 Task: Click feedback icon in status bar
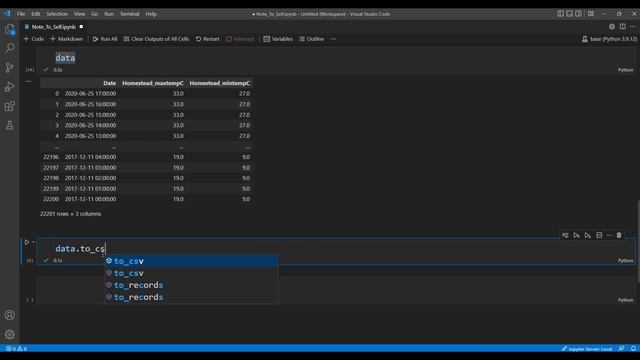[x=621, y=349]
